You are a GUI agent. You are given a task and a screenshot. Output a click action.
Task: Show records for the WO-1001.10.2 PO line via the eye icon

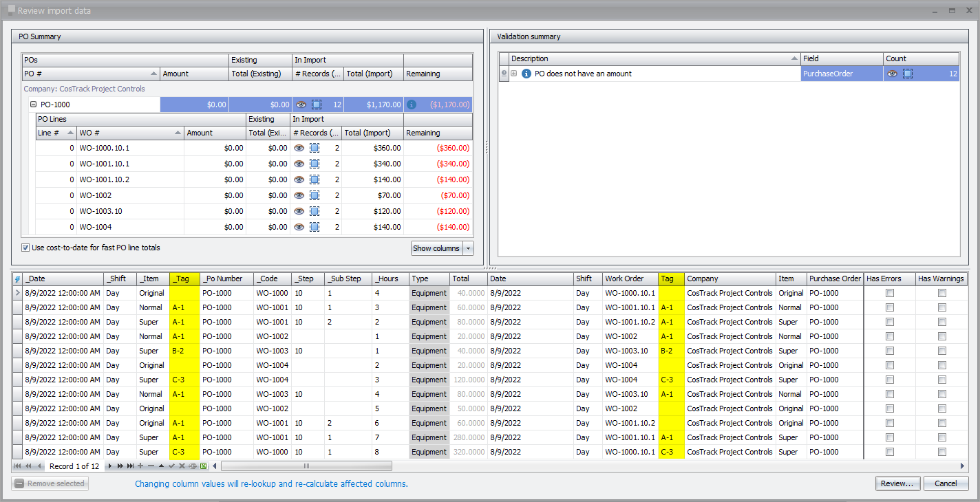tap(299, 179)
